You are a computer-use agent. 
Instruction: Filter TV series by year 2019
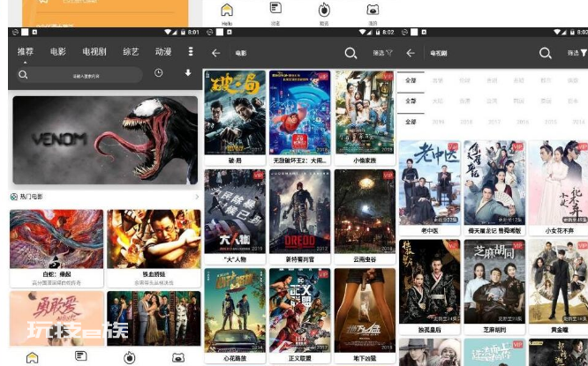[x=438, y=122]
